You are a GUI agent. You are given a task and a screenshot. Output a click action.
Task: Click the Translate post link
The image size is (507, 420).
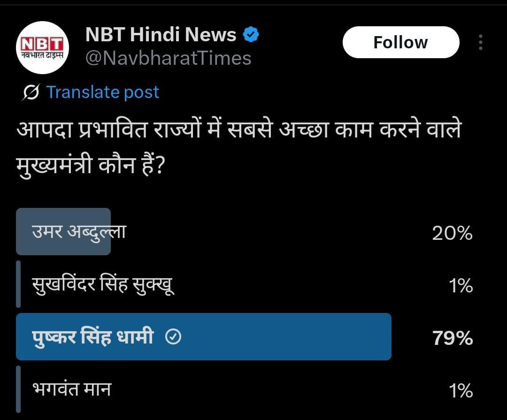click(103, 92)
